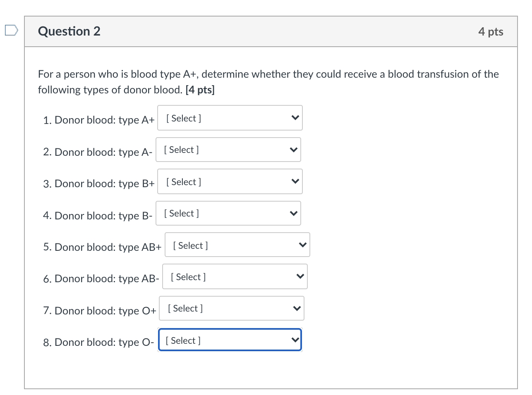Open the highlighted type O- donor dropdown

click(x=230, y=340)
